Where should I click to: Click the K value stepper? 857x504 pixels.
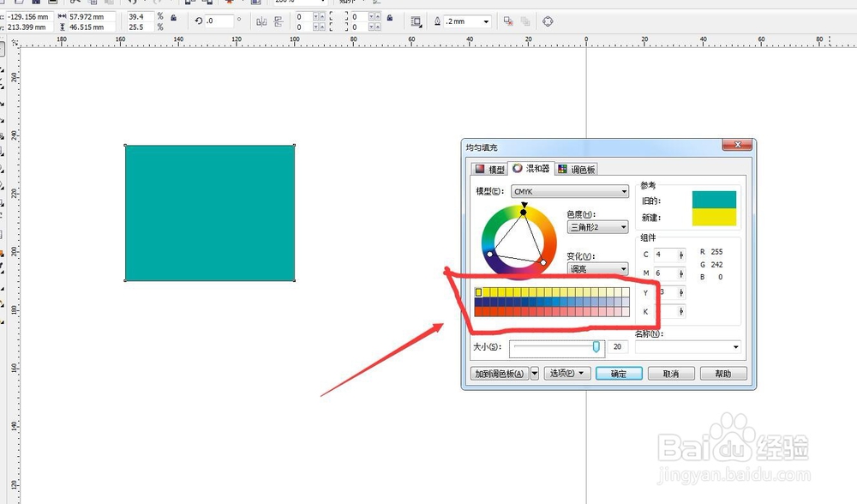tap(681, 312)
